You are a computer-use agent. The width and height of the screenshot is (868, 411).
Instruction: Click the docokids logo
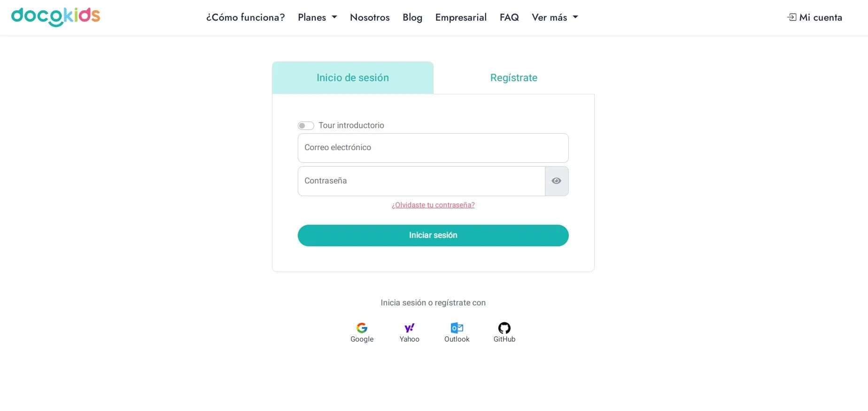(x=55, y=17)
